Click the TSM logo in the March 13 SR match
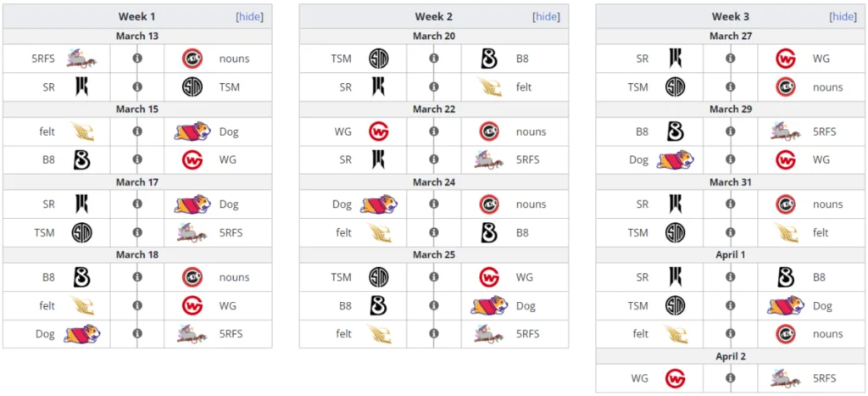Image resolution: width=868 pixels, height=396 pixels. click(x=192, y=87)
